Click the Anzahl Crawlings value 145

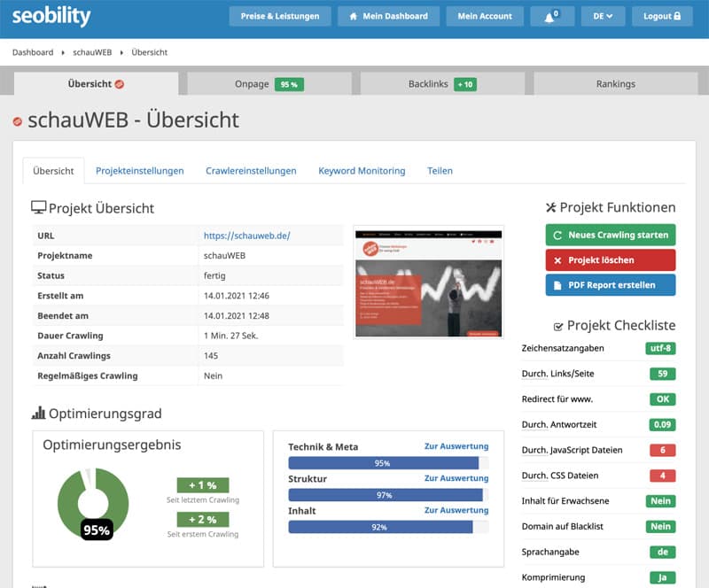click(x=211, y=356)
